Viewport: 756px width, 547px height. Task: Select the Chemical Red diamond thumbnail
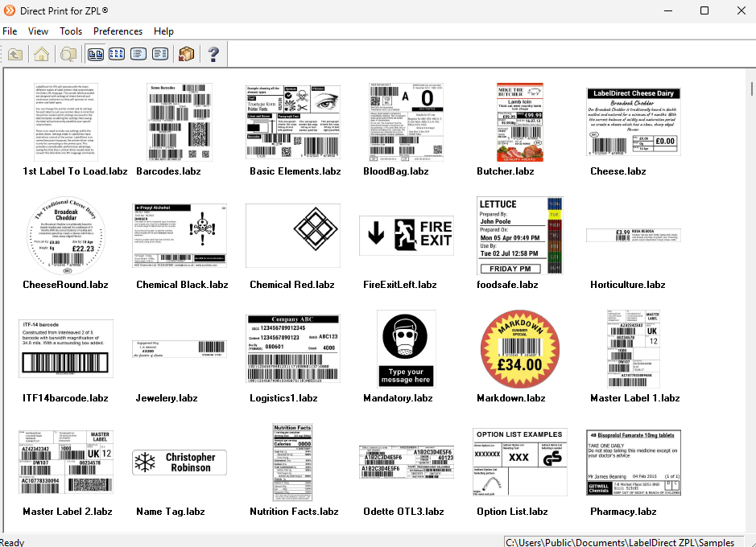pyautogui.click(x=293, y=236)
